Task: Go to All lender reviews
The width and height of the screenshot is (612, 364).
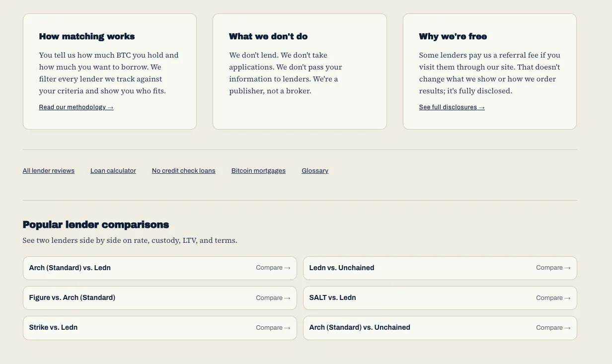Action: 49,171
